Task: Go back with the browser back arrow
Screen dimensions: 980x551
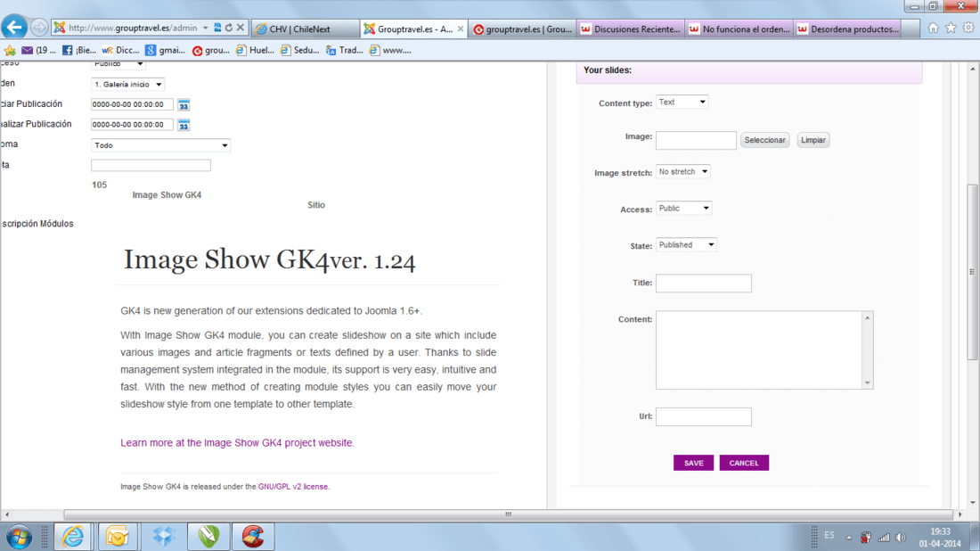Action: [14, 28]
